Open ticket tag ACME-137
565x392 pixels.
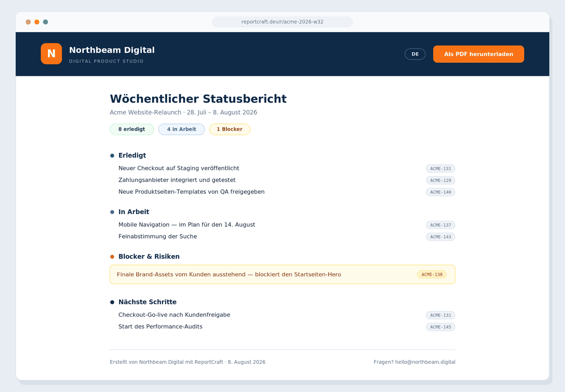click(441, 225)
